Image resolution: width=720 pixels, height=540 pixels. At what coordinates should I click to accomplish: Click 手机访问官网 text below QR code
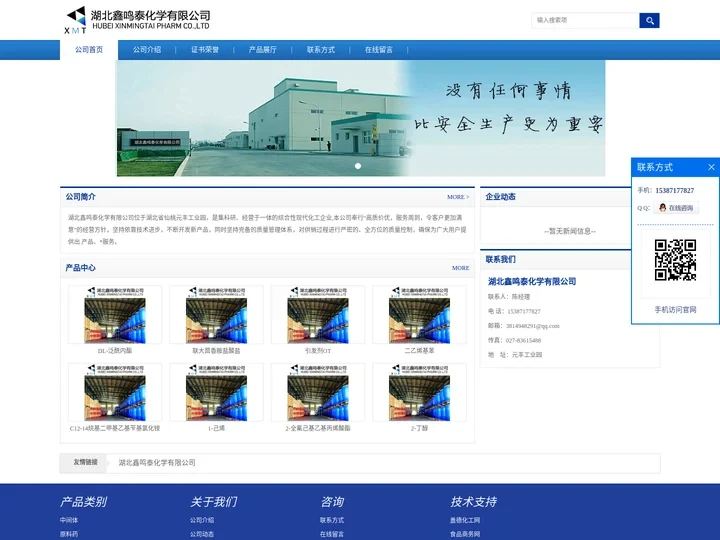[x=675, y=310]
